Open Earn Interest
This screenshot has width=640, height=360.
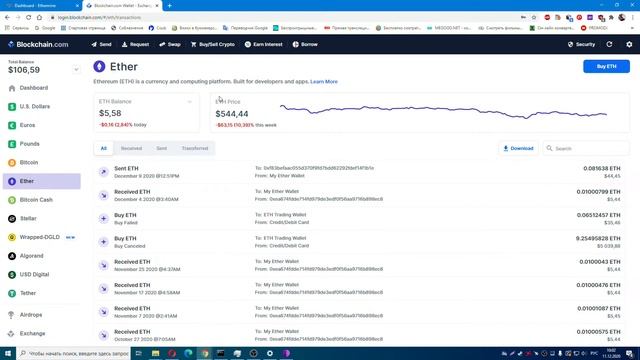(264, 44)
